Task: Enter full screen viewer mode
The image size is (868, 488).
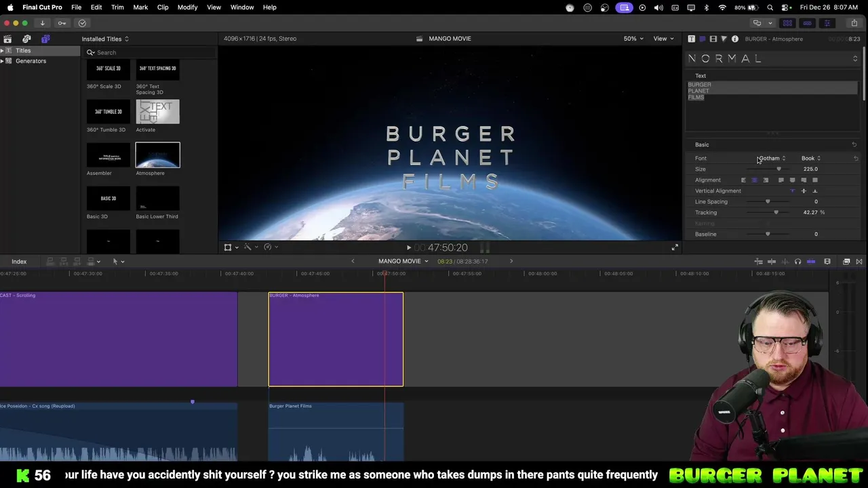Action: click(x=674, y=247)
